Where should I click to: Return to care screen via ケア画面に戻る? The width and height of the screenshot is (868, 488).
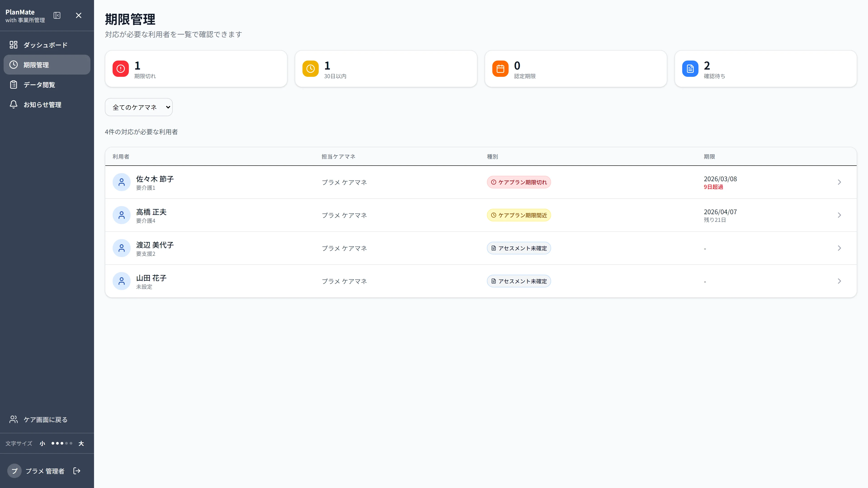pos(47,419)
